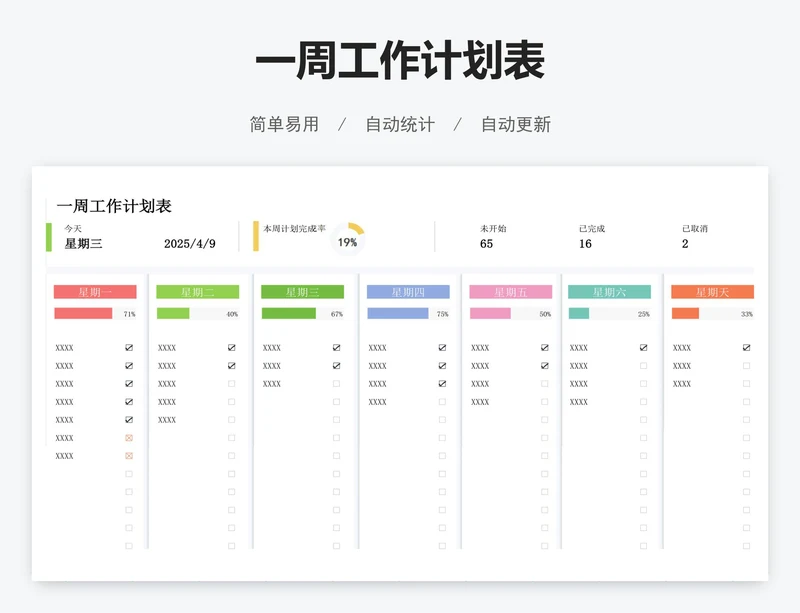Click the 自动更新 subtitle text
The image size is (800, 613).
(x=516, y=124)
